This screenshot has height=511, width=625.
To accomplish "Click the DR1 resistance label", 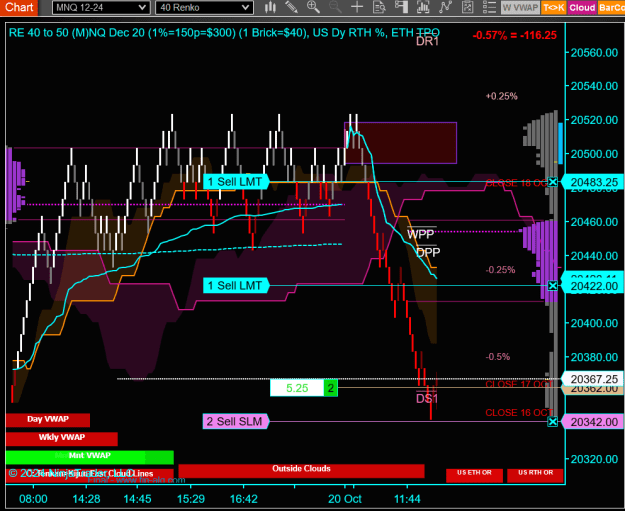I will (x=427, y=41).
